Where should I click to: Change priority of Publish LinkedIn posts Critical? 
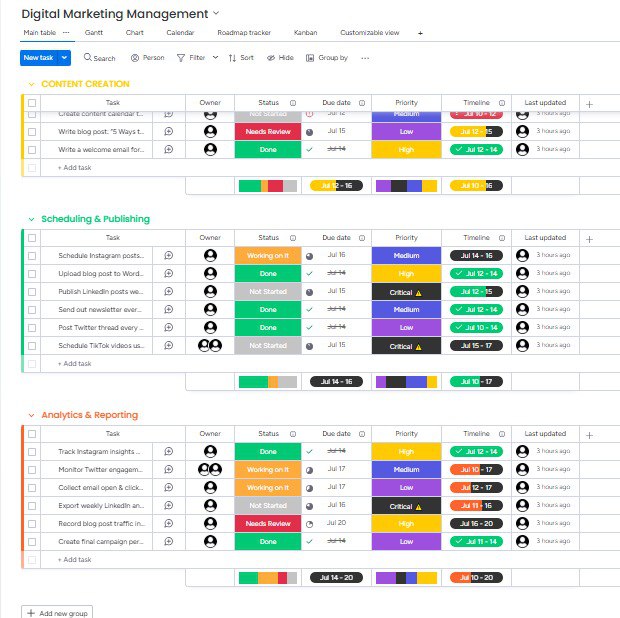406,292
